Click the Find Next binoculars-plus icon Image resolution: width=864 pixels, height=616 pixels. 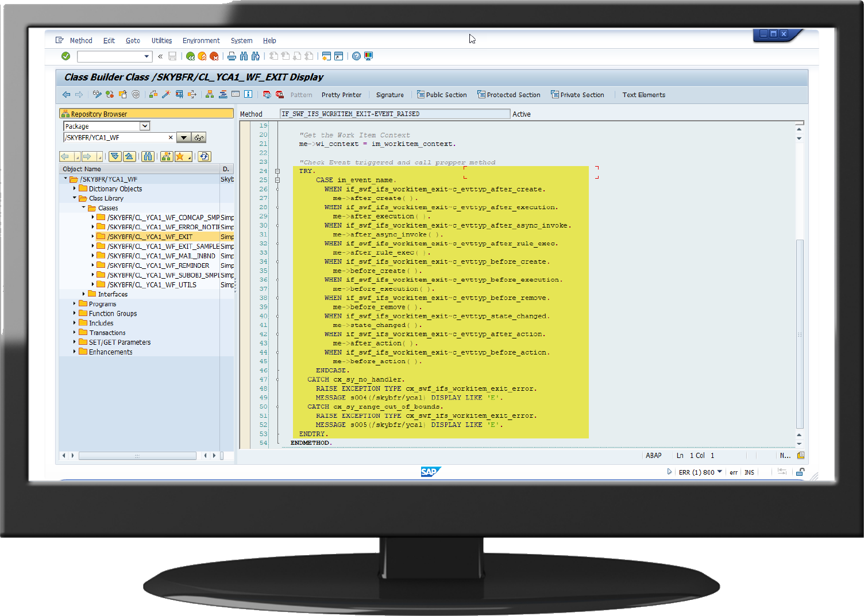pos(256,56)
